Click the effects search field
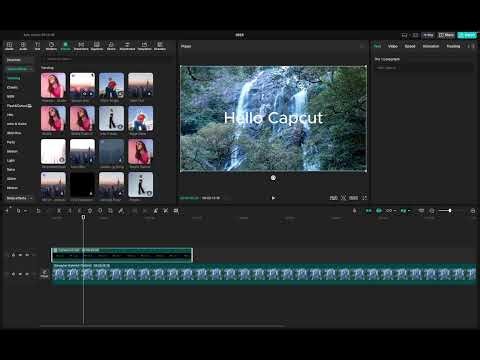The height and width of the screenshot is (360, 480). click(105, 59)
